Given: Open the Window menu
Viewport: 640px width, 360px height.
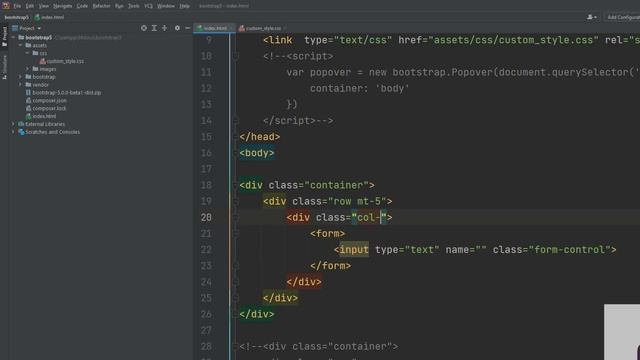Looking at the screenshot, I should [166, 6].
